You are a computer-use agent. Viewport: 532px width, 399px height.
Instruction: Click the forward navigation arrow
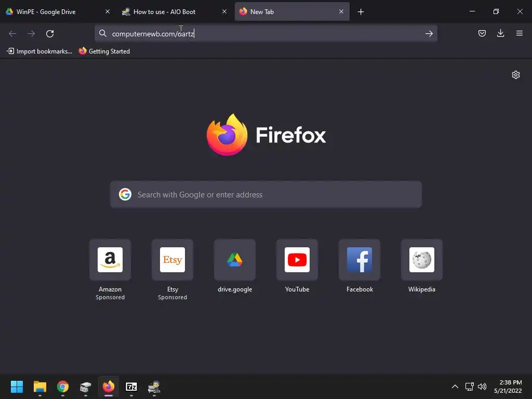(31, 34)
